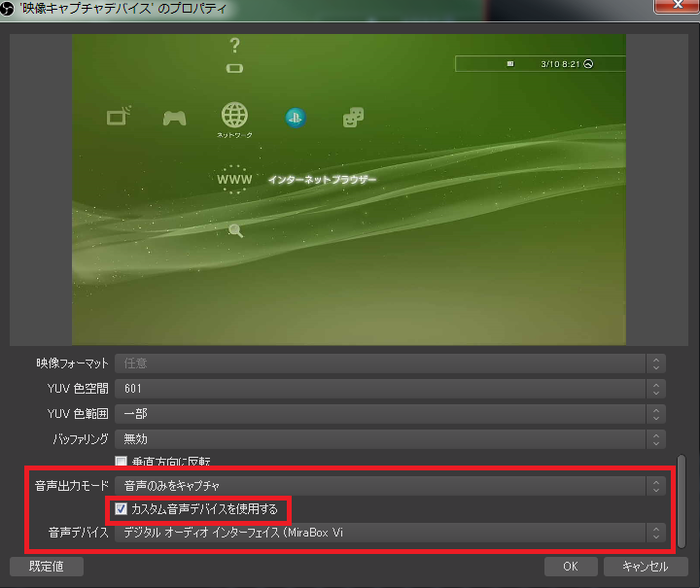
Task: Click the 3/10 8:21 date time text
Action: (x=560, y=64)
